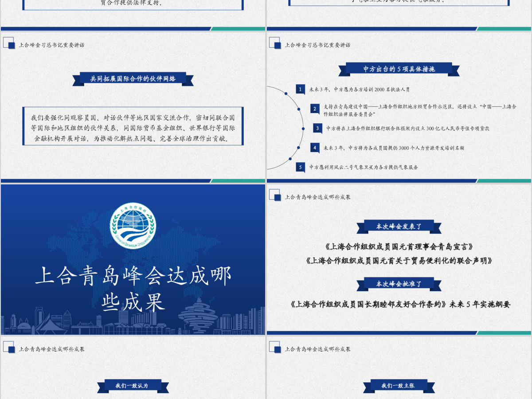Click square header icon on 5项具体措施 slide
The height and width of the screenshot is (399, 532).
tap(275, 43)
